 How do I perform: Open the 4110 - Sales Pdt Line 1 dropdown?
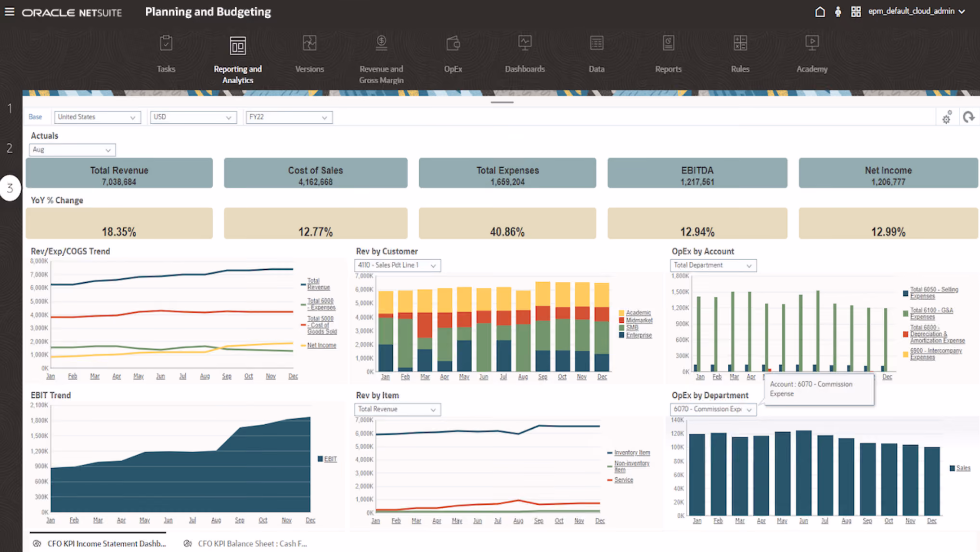point(397,265)
